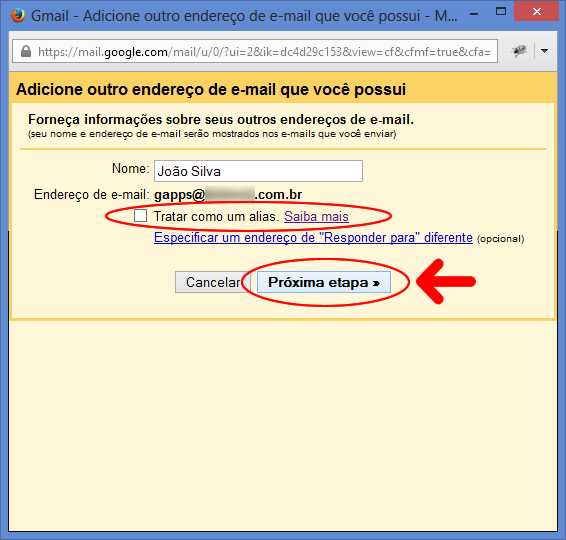Focus the Nome field containing João Silva
The height and width of the screenshot is (540, 566).
(258, 171)
